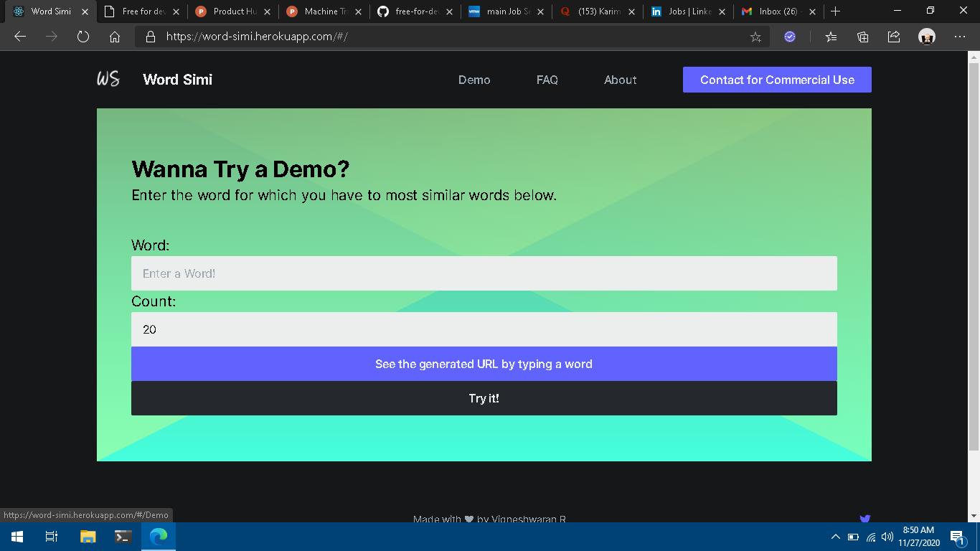Image resolution: width=980 pixels, height=551 pixels.
Task: Open the FAQ page link
Action: click(x=547, y=80)
